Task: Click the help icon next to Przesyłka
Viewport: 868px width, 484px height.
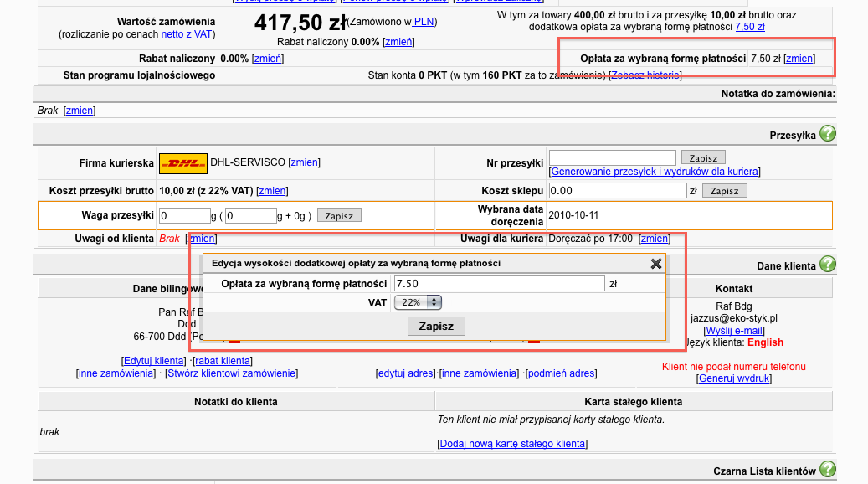Action: pyautogui.click(x=827, y=134)
